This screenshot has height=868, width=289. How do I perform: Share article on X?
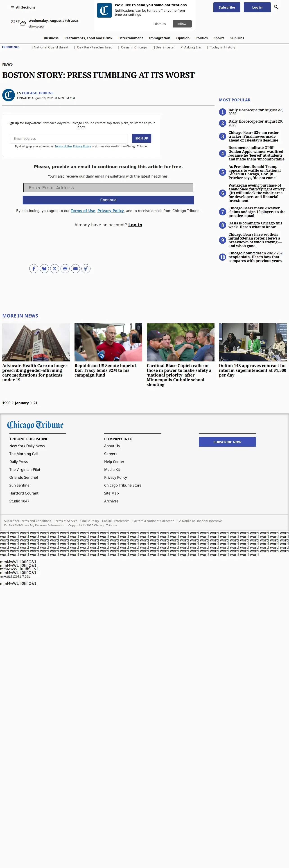54,269
